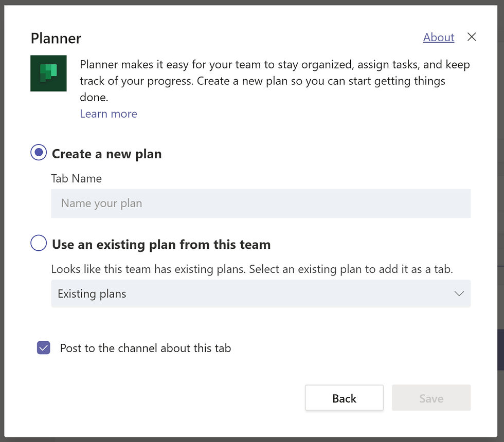The image size is (504, 442).
Task: Expand the chevron arrow on Existing plans
Action: 459,293
